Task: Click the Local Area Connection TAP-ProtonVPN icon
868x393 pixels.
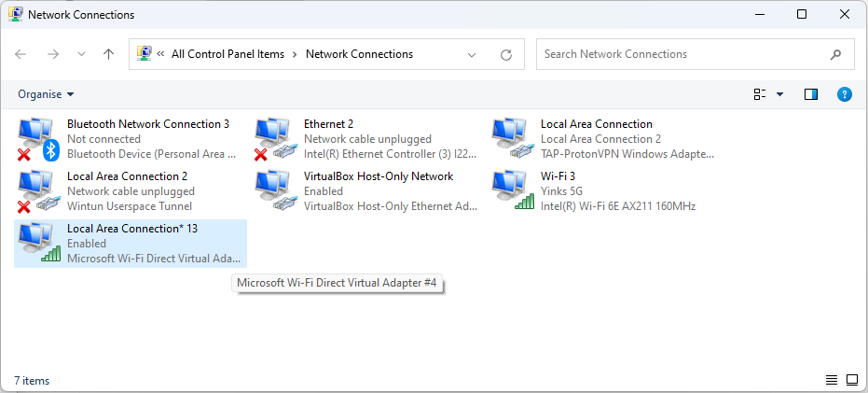Action: click(x=511, y=139)
